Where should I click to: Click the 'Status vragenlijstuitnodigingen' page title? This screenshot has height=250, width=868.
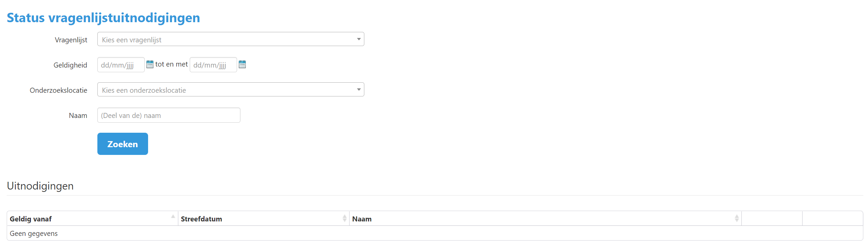103,18
